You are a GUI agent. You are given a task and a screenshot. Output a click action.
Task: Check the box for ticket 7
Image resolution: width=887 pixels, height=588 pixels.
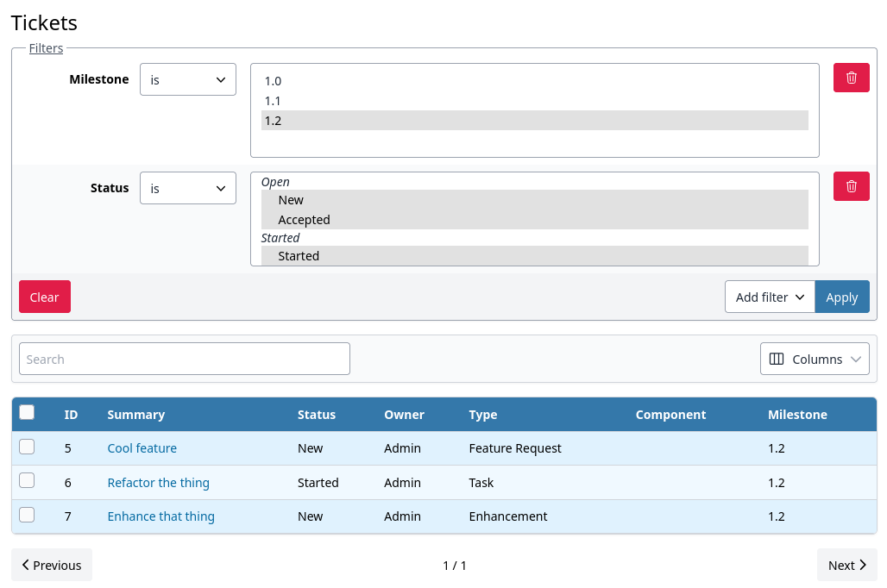tap(27, 515)
